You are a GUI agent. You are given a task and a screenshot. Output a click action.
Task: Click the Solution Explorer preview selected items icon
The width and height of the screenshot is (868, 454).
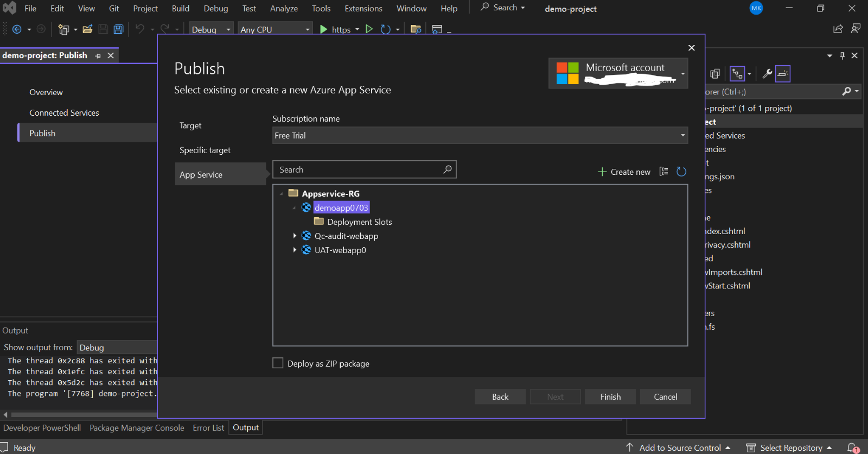coord(783,73)
